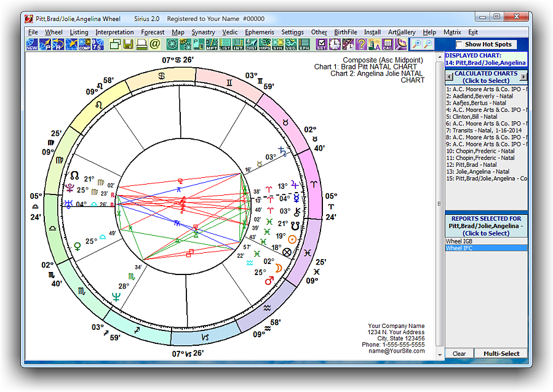
Task: Click the Help menu
Action: [429, 32]
